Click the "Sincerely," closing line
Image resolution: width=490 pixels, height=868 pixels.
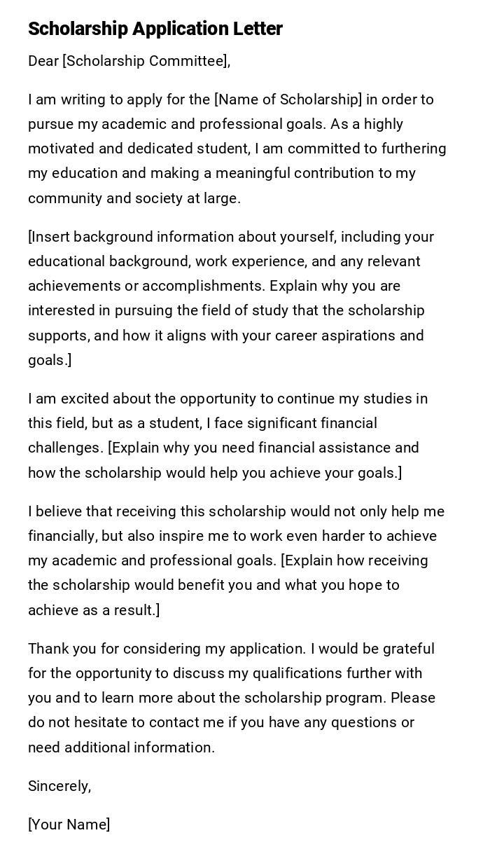coord(59,786)
